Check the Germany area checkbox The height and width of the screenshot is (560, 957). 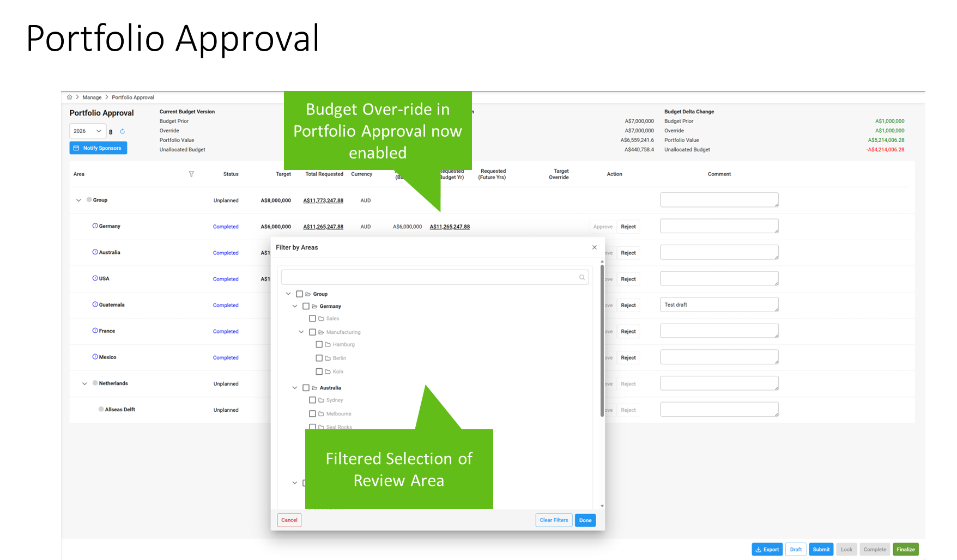[306, 306]
